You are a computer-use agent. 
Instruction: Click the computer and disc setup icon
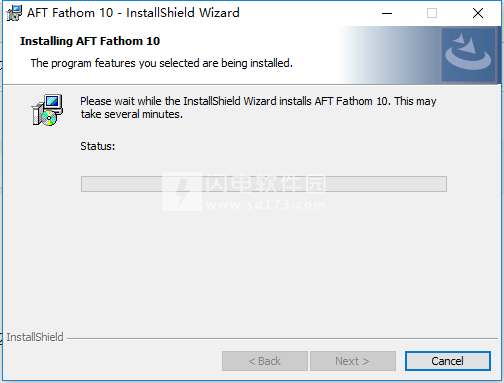[47, 110]
